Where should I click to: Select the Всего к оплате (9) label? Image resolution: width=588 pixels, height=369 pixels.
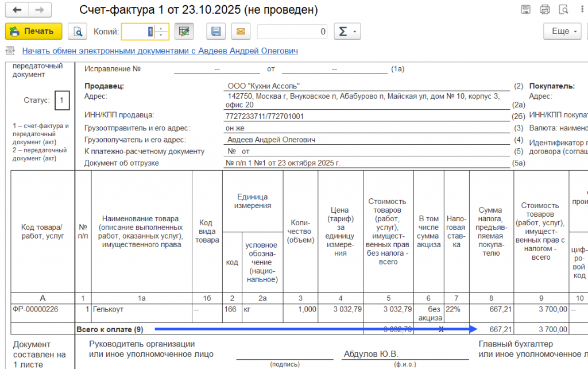point(110,329)
